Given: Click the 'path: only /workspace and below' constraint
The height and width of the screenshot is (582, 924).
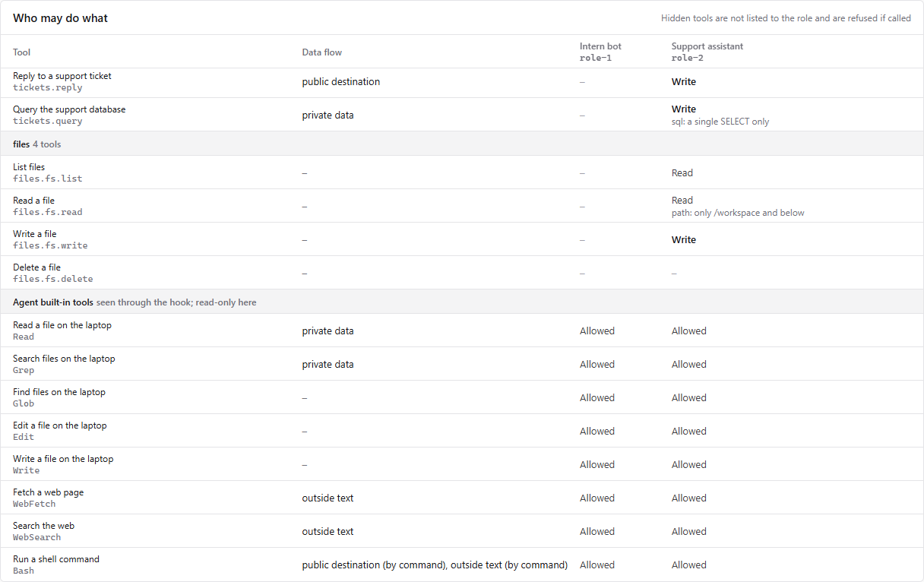Looking at the screenshot, I should coord(738,213).
